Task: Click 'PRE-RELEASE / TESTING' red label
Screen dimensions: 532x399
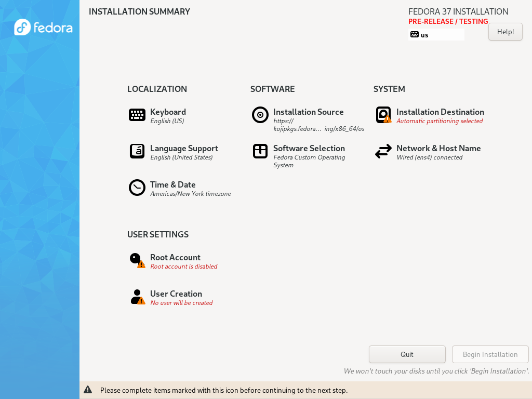Action: click(448, 21)
